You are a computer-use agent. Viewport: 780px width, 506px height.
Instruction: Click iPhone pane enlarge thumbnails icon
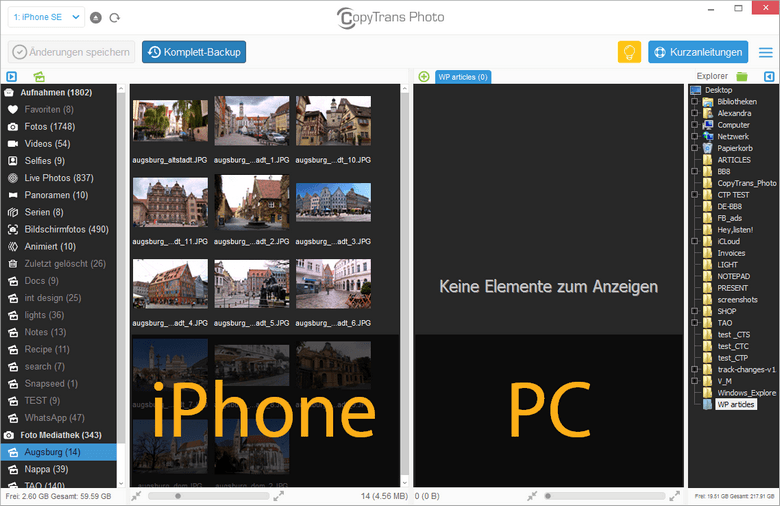point(279,496)
